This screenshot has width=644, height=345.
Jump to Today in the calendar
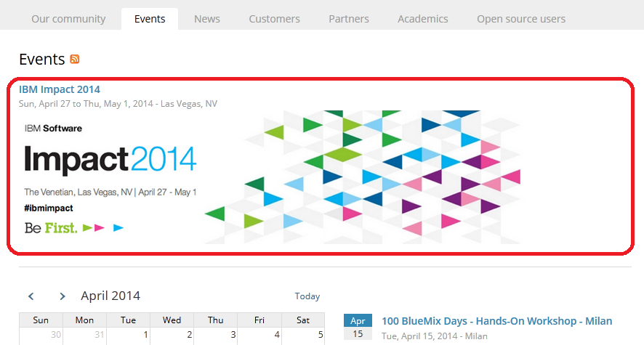(307, 296)
